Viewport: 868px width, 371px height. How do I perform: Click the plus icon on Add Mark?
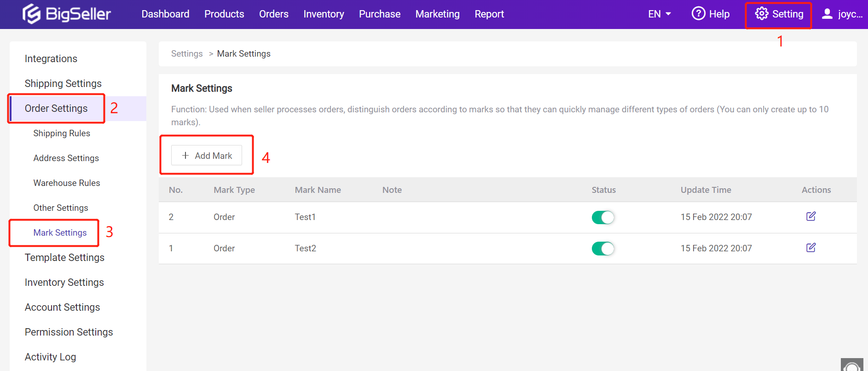(x=185, y=156)
